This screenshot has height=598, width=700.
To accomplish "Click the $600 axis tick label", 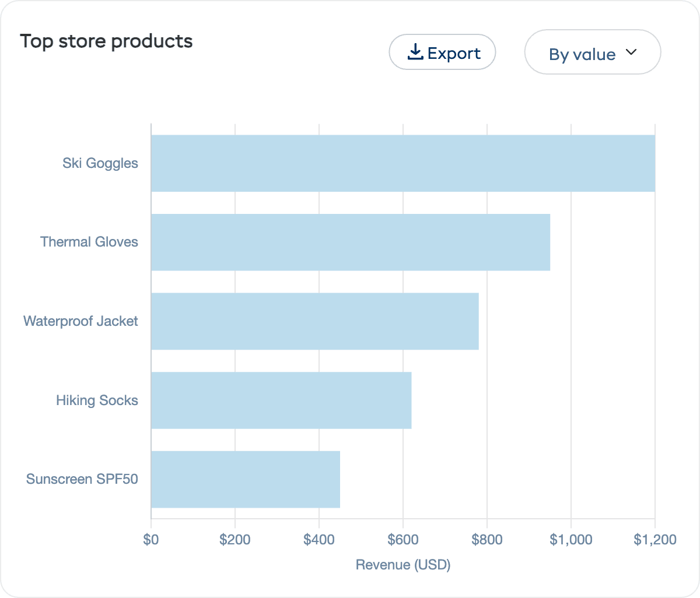I will click(403, 540).
